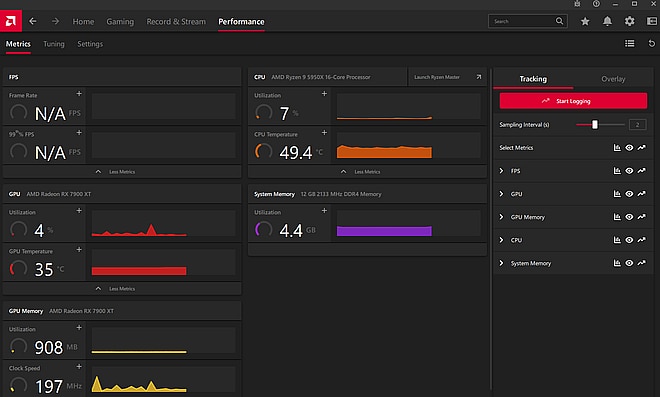The height and width of the screenshot is (397, 660).
Task: Toggle eye visibility for GPU Memory
Action: (x=629, y=217)
